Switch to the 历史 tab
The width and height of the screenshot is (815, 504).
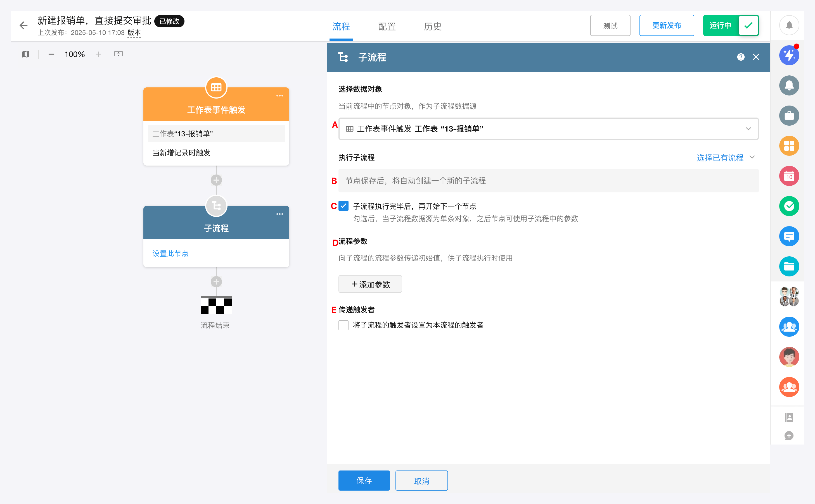coord(432,26)
